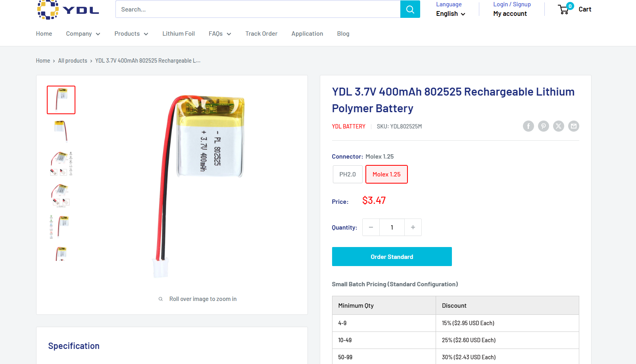This screenshot has height=364, width=636.
Task: Click the SKU: YDL802525M text
Action: pyautogui.click(x=399, y=126)
